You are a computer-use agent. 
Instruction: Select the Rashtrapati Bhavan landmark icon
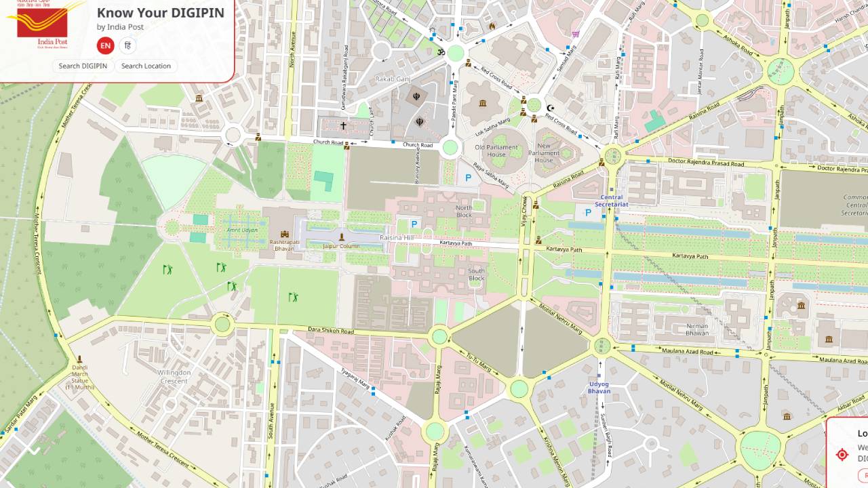(x=284, y=233)
